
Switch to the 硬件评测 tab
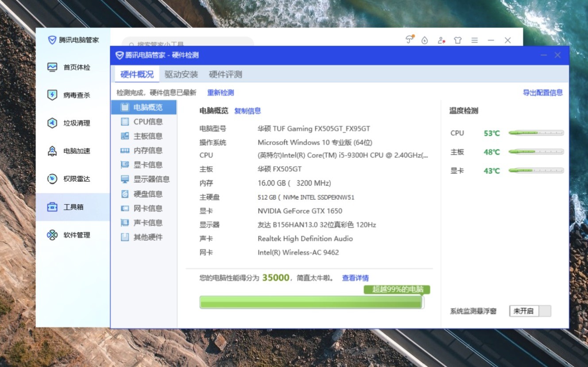pyautogui.click(x=225, y=74)
